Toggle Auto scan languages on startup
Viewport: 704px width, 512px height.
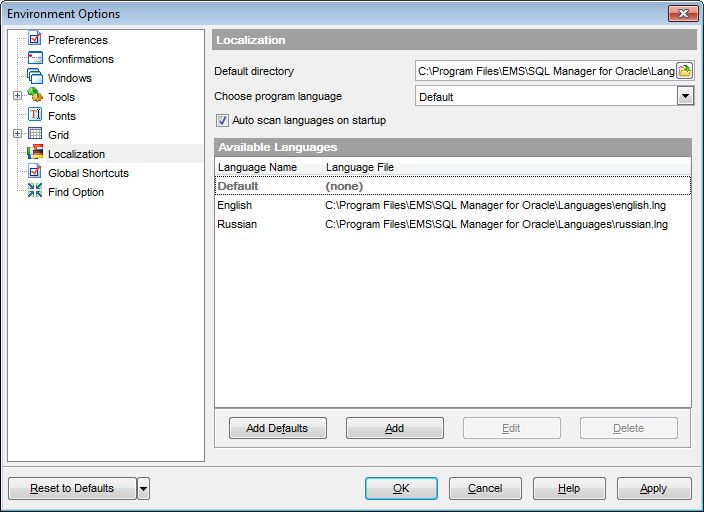coord(222,121)
